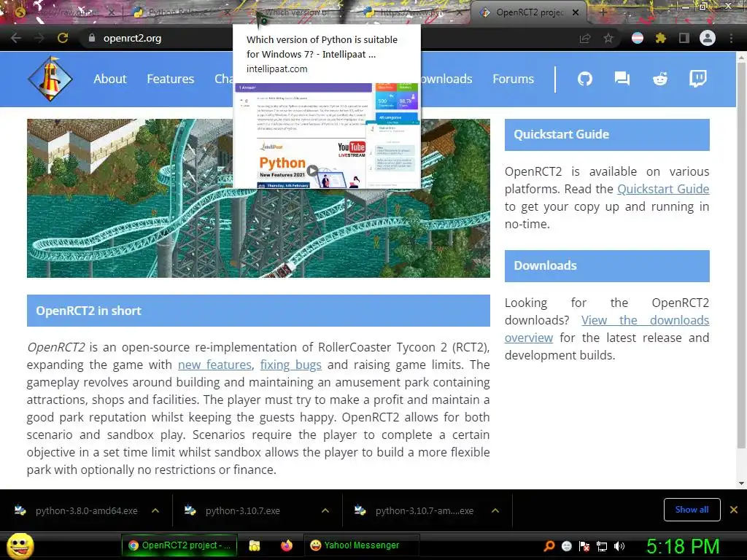
Task: Switch to the https://www.pyt tab
Action: [x=411, y=12]
